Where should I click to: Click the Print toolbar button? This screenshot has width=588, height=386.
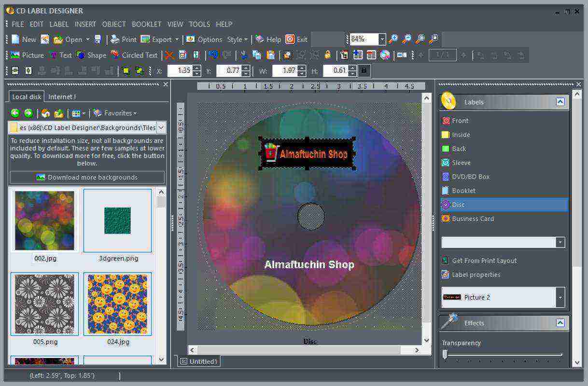124,39
